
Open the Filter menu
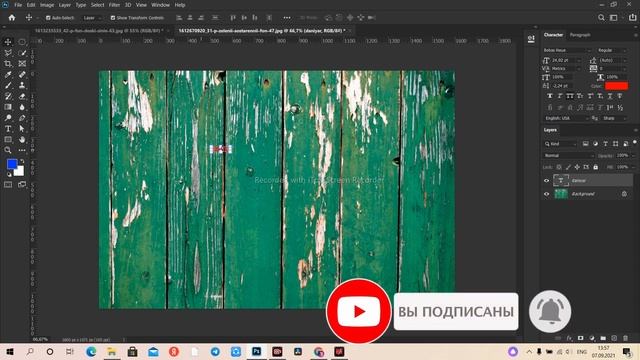pyautogui.click(x=114, y=5)
